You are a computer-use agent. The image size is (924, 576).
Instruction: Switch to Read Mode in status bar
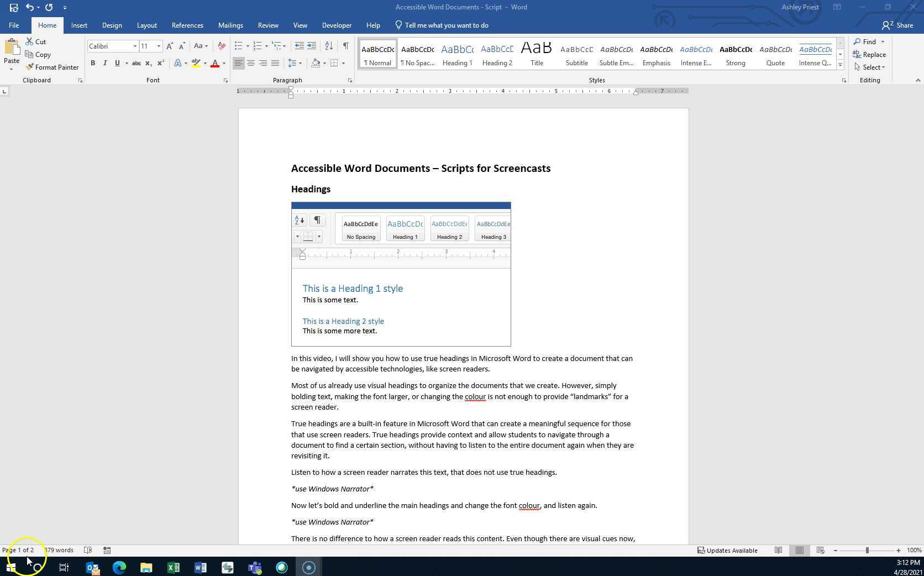click(779, 550)
